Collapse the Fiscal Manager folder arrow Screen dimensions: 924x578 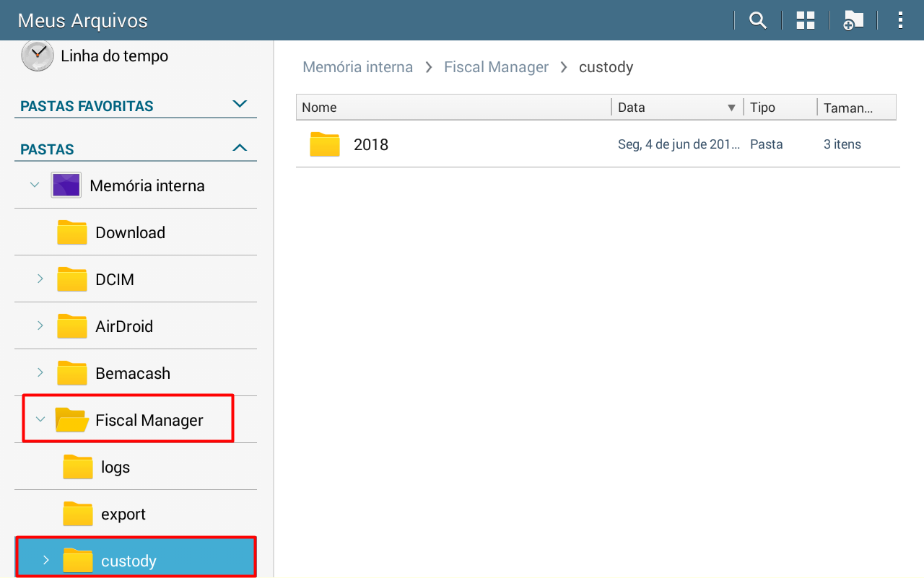[x=40, y=419]
